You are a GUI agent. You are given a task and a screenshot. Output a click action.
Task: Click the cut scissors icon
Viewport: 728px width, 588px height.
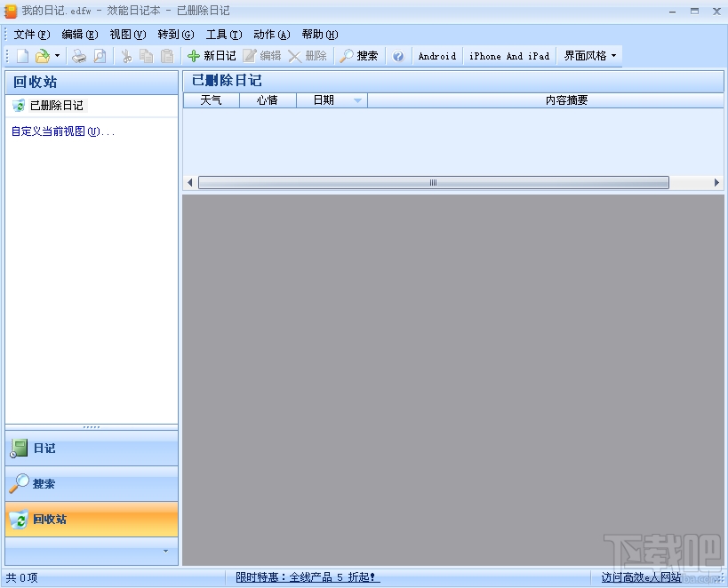tap(126, 56)
